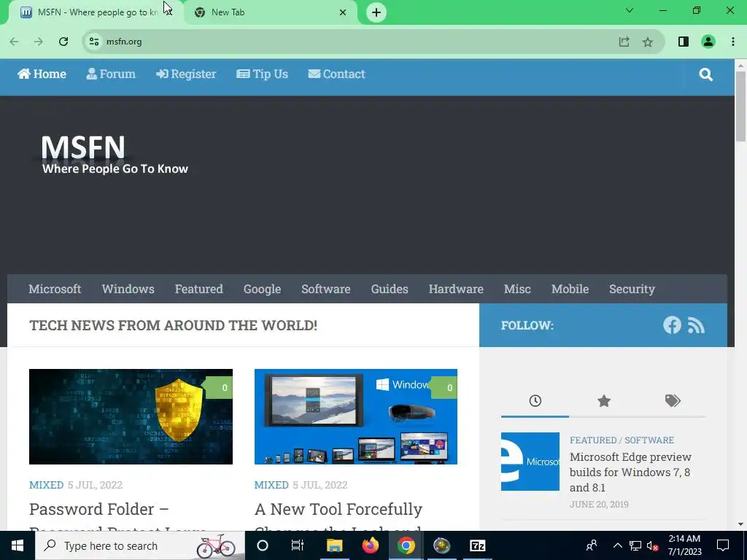The height and width of the screenshot is (560, 747).
Task: Open the Misc category
Action: pos(517,289)
